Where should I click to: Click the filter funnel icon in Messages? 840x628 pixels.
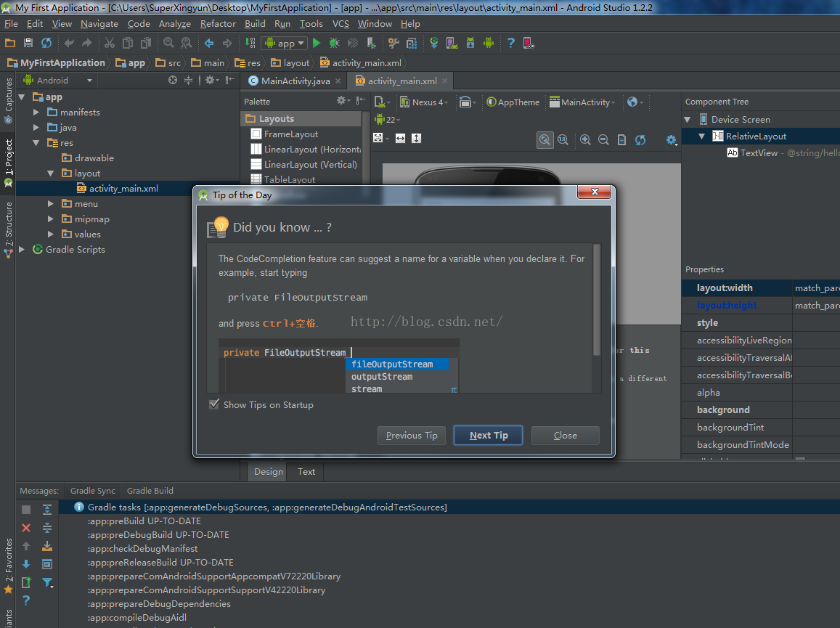pyautogui.click(x=47, y=582)
